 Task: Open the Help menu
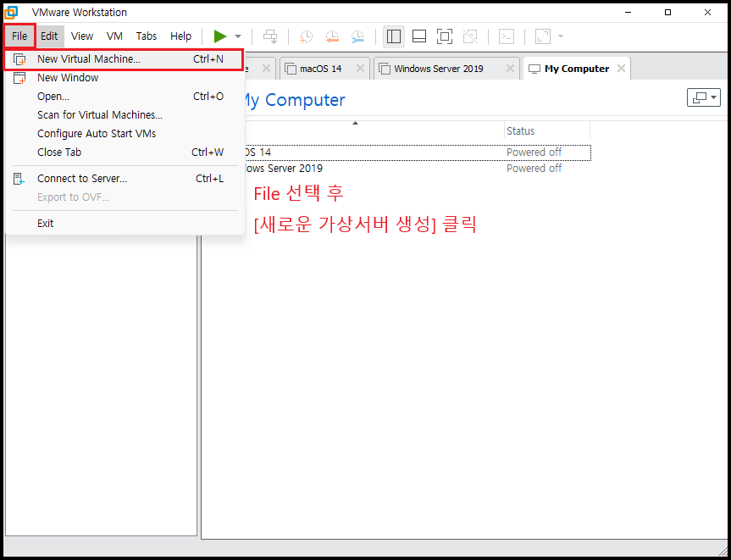pos(181,36)
